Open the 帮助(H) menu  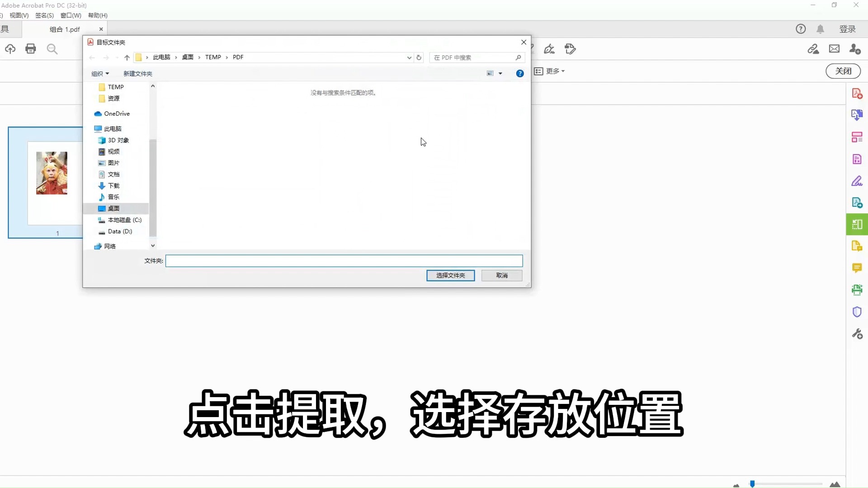(x=97, y=15)
